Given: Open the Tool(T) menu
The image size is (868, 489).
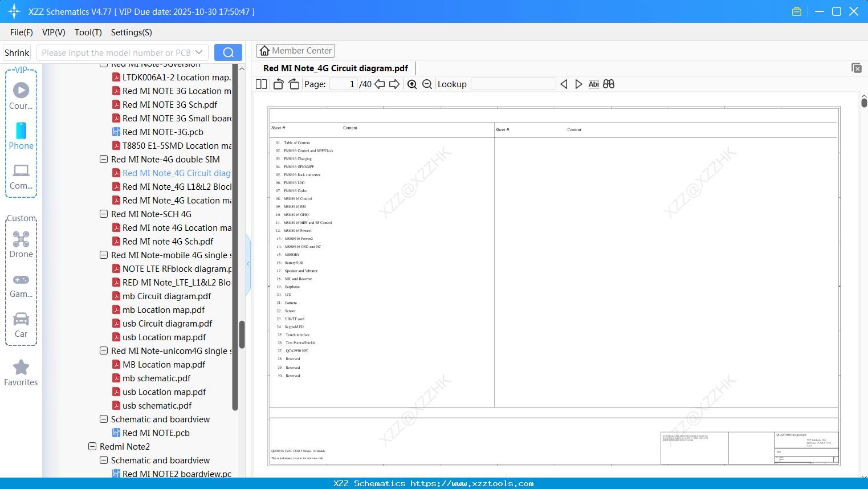Looking at the screenshot, I should click(88, 32).
